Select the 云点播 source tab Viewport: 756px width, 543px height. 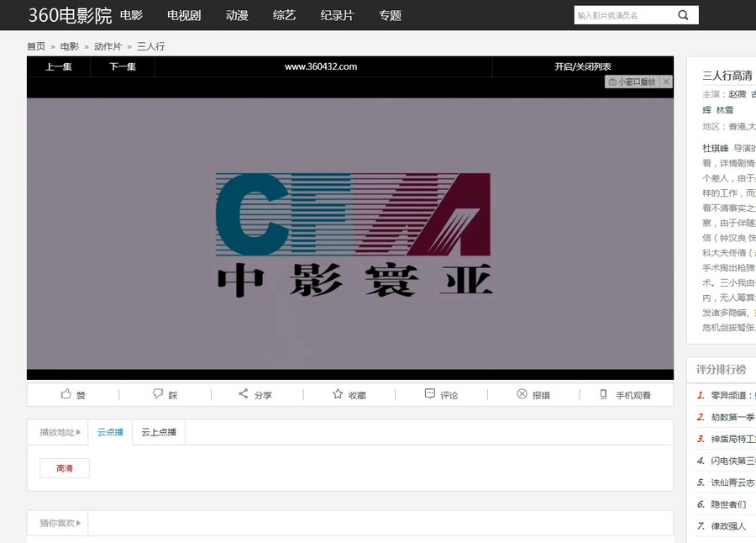click(110, 432)
